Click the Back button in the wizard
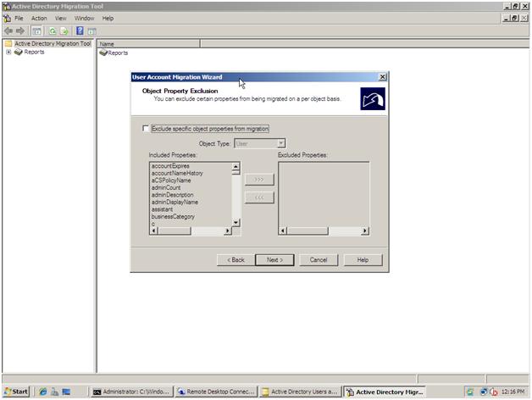The image size is (532, 400). click(236, 260)
